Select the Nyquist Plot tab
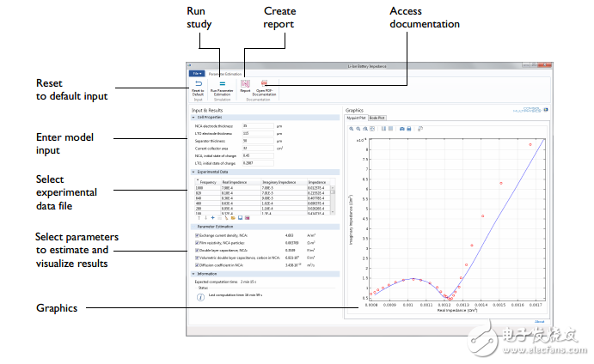The width and height of the screenshot is (594, 364). pos(357,118)
